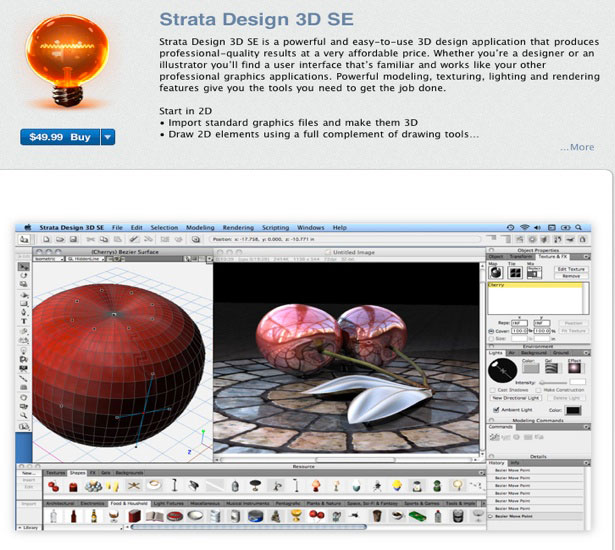The width and height of the screenshot is (615, 550).
Task: Select the Cherry texture list row
Action: tap(535, 285)
